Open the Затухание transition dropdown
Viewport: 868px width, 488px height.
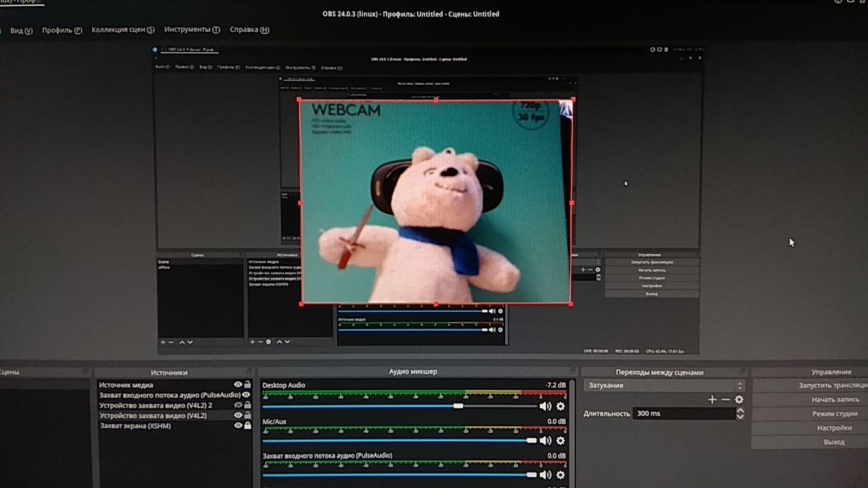point(664,385)
